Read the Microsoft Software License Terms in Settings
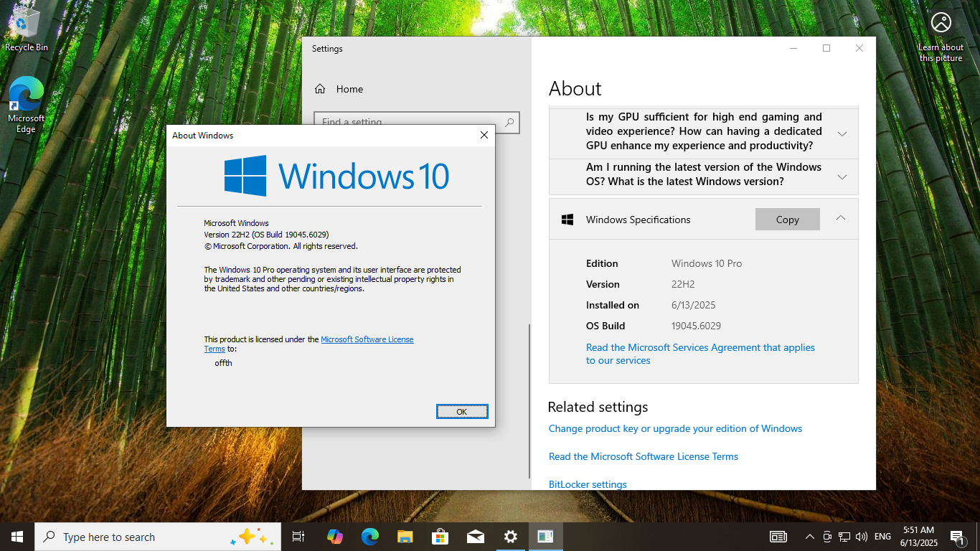 pyautogui.click(x=644, y=456)
